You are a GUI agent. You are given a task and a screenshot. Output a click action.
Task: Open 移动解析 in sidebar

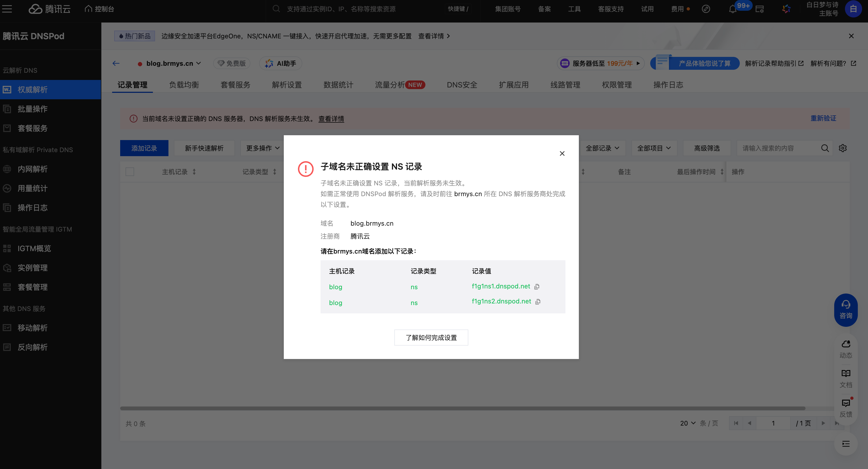click(50, 328)
